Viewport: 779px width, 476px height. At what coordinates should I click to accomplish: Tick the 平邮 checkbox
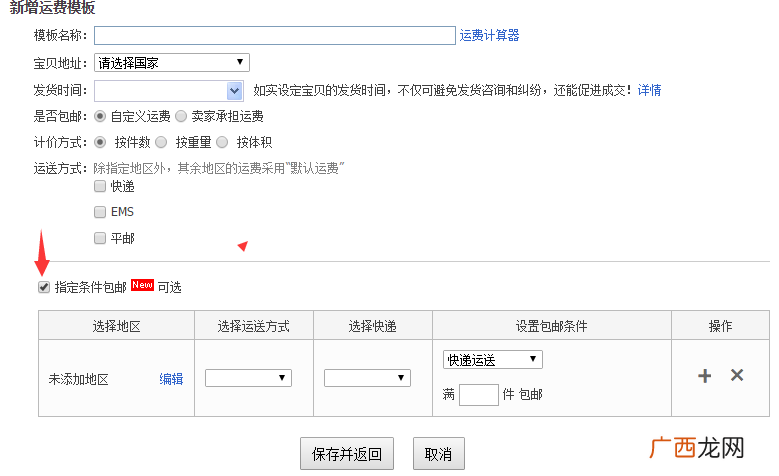coord(100,238)
